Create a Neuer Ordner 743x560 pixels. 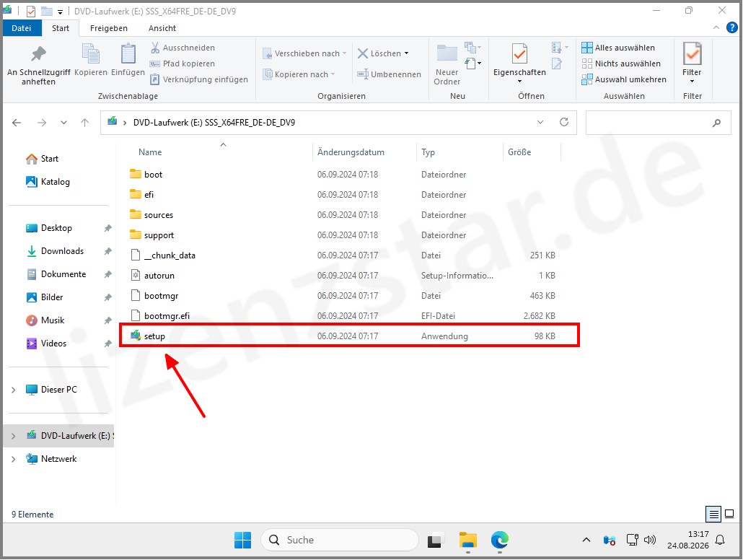point(447,65)
